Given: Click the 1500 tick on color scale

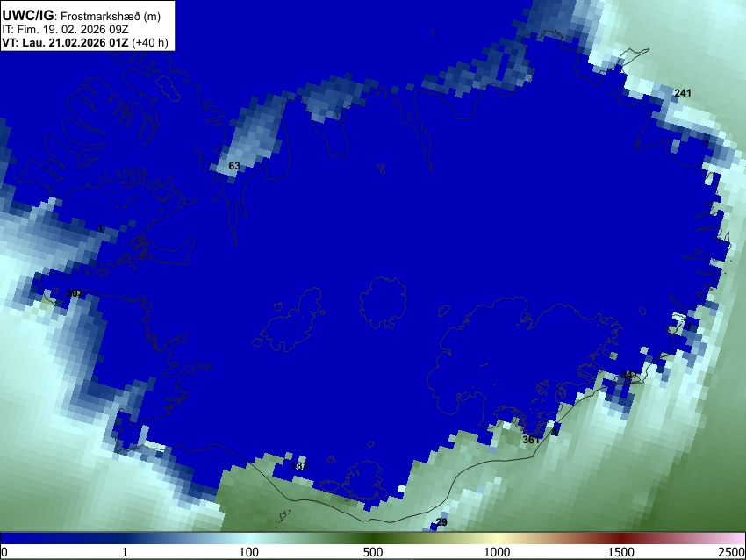Looking at the screenshot, I should (x=621, y=552).
